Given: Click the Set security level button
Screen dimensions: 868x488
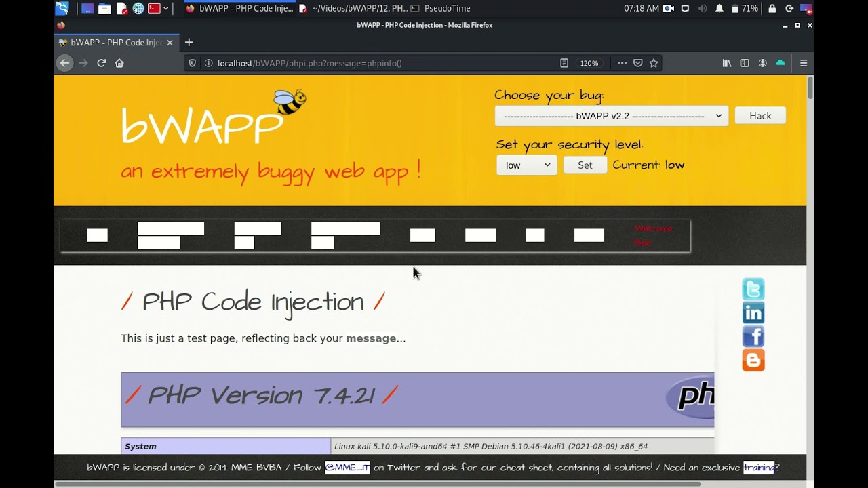Looking at the screenshot, I should 585,165.
